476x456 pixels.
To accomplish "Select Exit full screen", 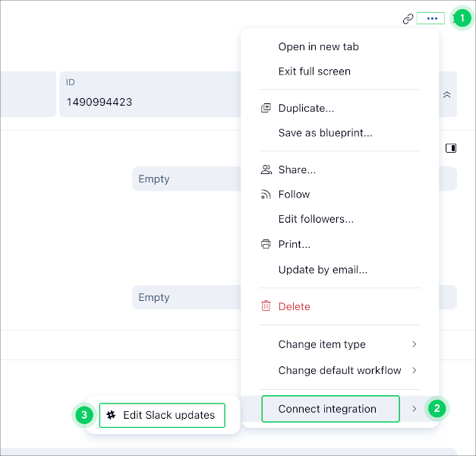I will tap(314, 71).
